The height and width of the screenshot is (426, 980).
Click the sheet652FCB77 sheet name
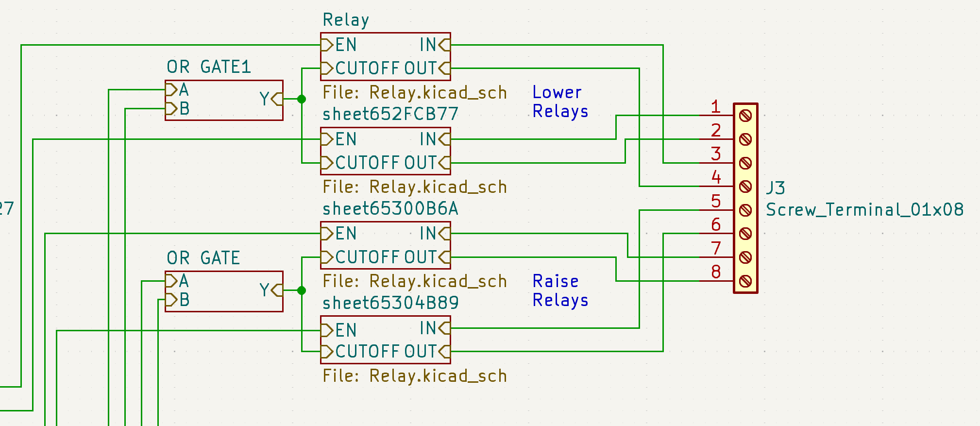[x=390, y=114]
